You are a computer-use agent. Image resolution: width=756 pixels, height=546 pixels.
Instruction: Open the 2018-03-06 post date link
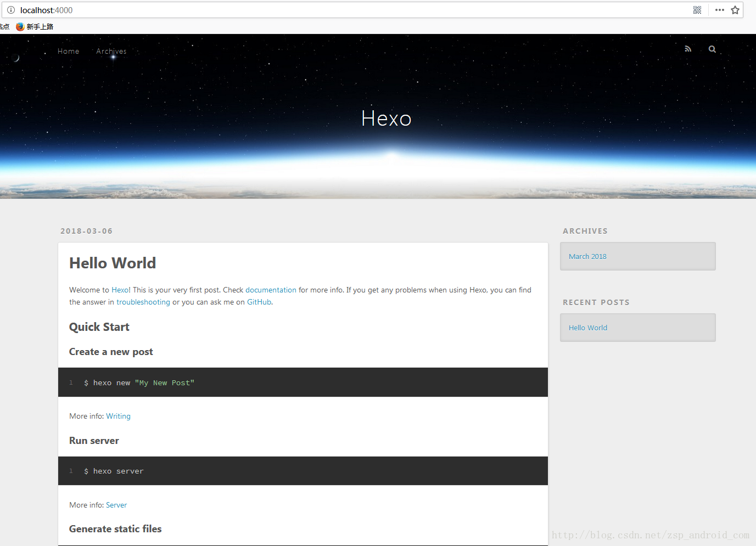[87, 231]
